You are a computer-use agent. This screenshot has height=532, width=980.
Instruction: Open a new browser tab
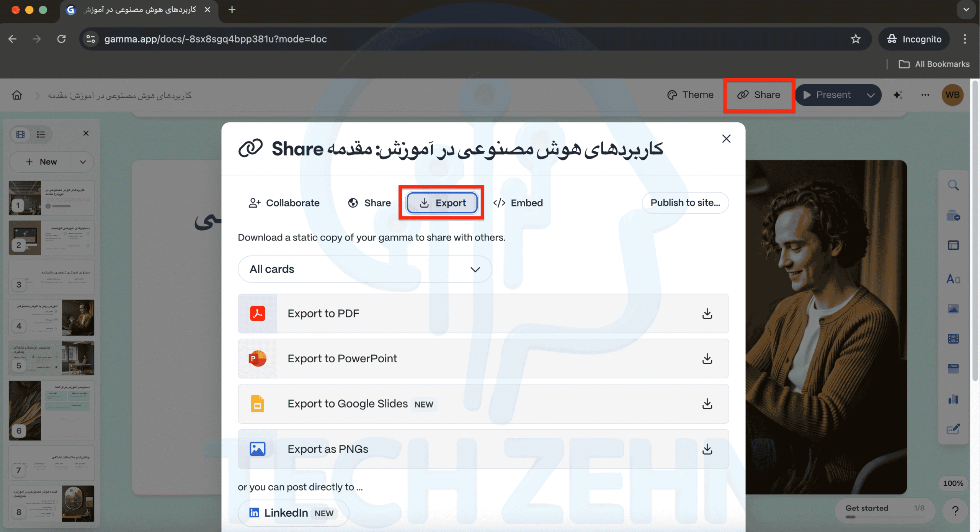(232, 10)
